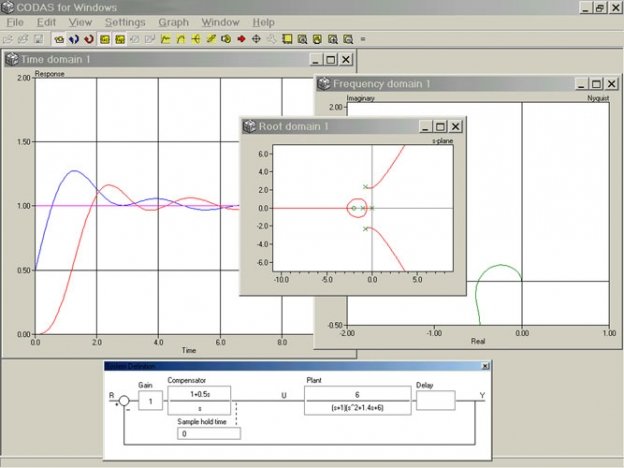Click the cube icon in Frequency domain 1 title
The image size is (624, 468).
(x=323, y=84)
